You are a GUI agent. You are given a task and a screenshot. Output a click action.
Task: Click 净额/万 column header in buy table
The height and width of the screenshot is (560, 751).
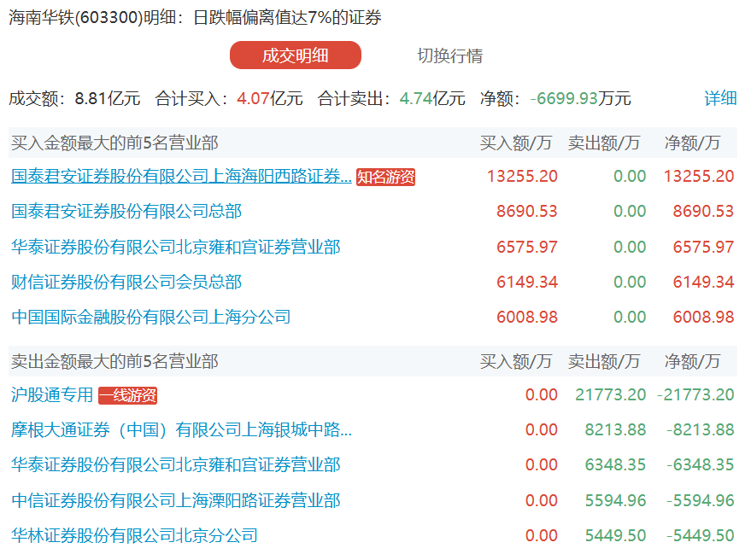click(x=692, y=143)
